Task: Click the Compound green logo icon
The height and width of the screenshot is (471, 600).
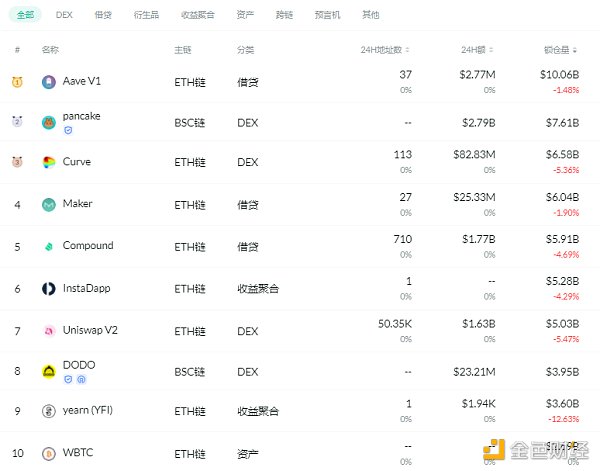Action: coord(49,247)
